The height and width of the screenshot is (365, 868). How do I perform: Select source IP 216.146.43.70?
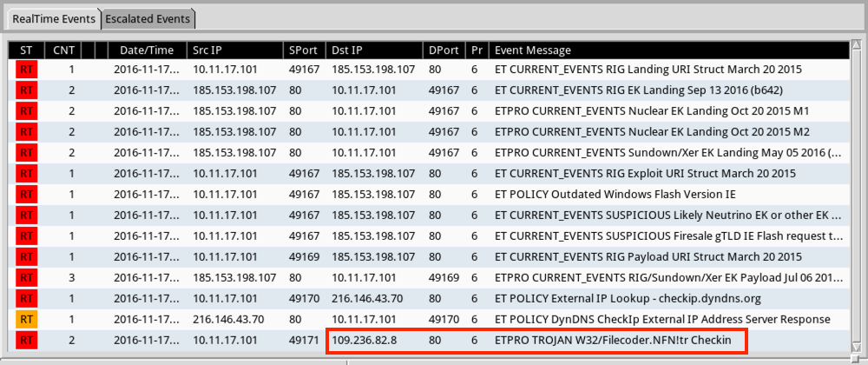[x=227, y=319]
